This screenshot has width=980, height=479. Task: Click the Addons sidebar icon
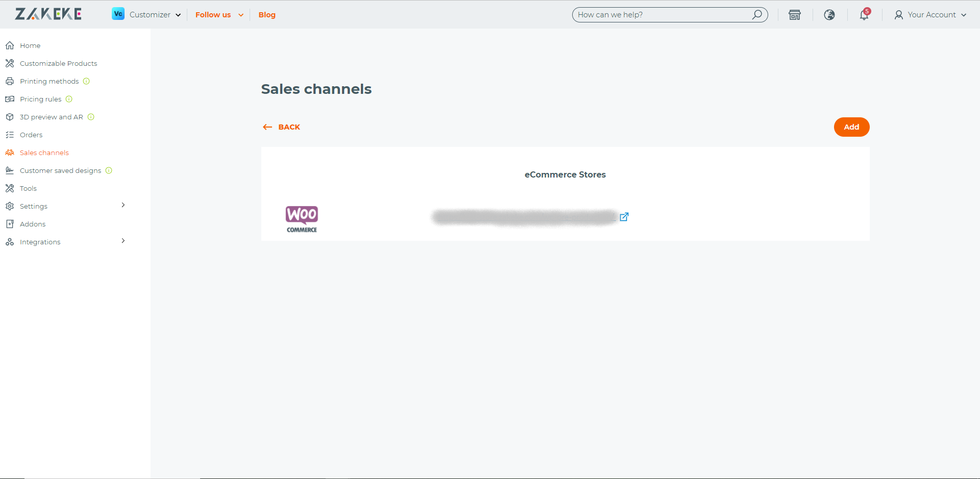[x=10, y=224]
